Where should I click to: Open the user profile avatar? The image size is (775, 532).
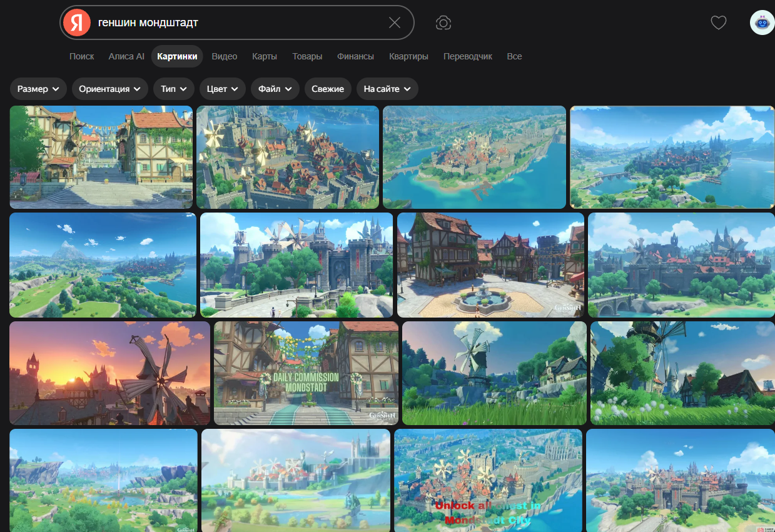(x=762, y=23)
